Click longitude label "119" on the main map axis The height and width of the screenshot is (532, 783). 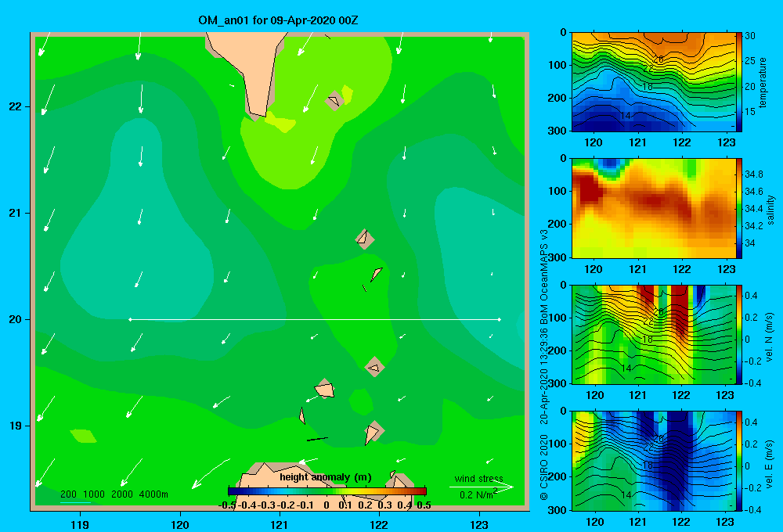pyautogui.click(x=81, y=525)
